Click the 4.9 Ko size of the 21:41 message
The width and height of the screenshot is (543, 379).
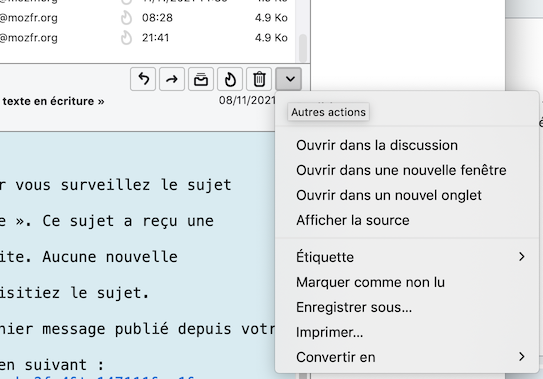click(271, 38)
